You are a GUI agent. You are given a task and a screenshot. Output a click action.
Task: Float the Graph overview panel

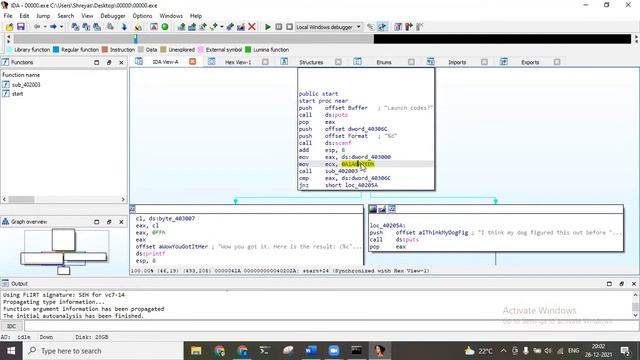tap(109, 222)
